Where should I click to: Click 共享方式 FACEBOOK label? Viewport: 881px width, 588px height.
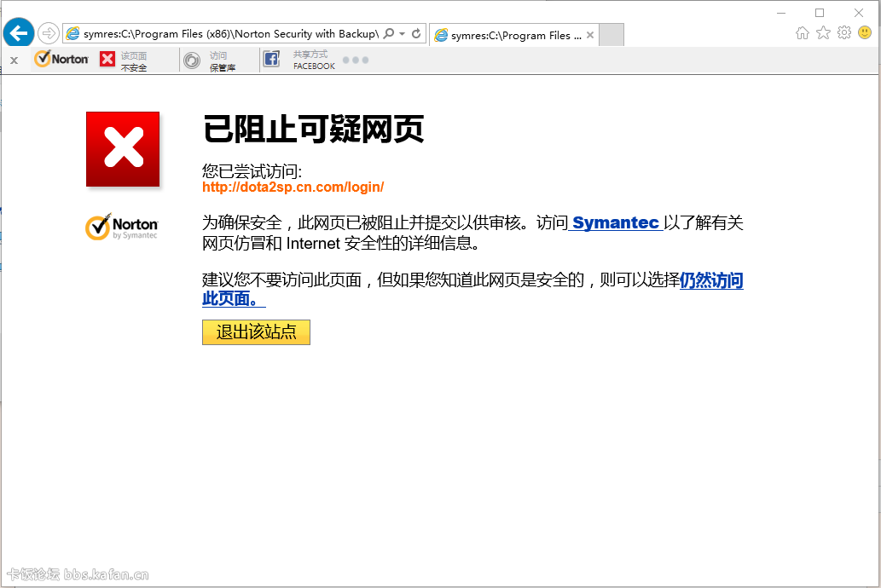(314, 61)
